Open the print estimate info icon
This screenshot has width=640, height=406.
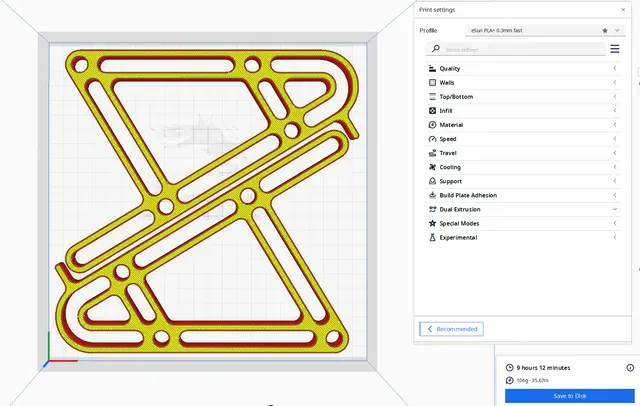(x=630, y=368)
